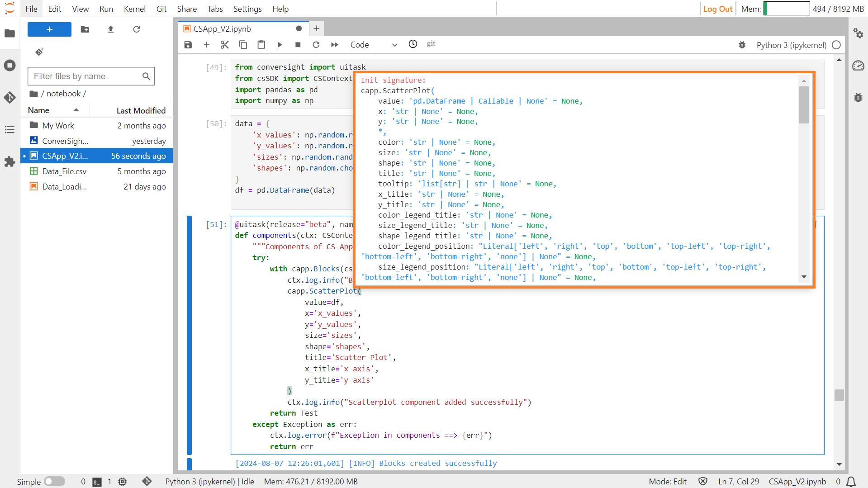Image resolution: width=868 pixels, height=488 pixels.
Task: Open the Code cell type dropdown
Action: tap(374, 44)
